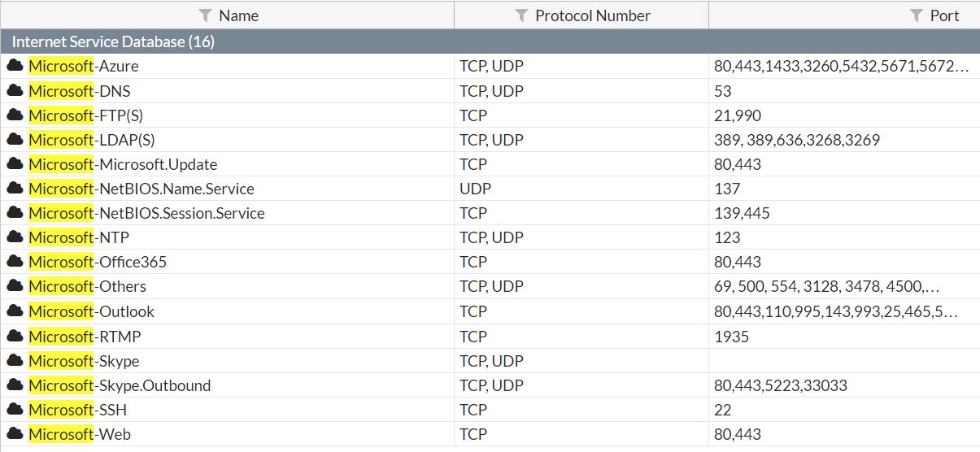This screenshot has height=452, width=980.
Task: Click the cloud icon beside Microsoft-Azure
Action: pos(15,66)
